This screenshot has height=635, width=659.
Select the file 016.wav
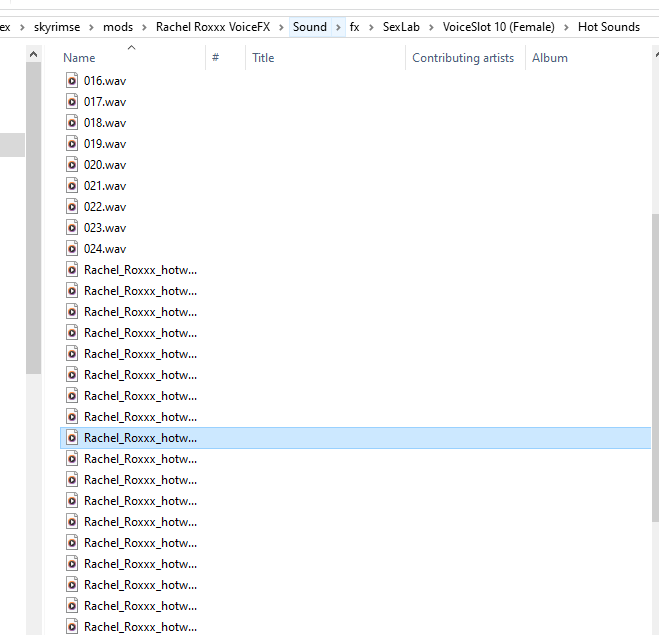105,81
